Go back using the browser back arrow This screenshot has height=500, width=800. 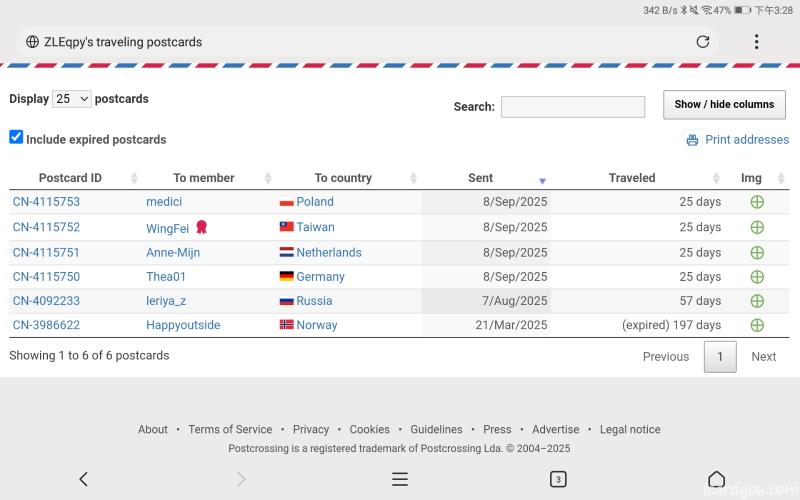[83, 479]
